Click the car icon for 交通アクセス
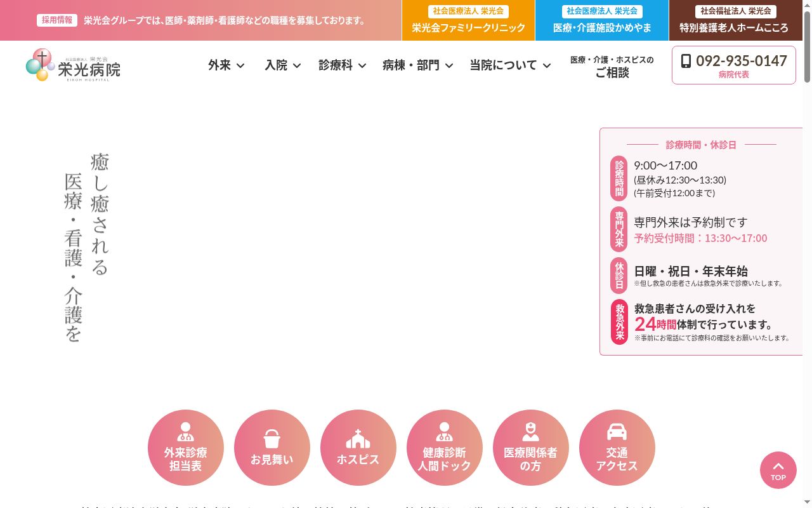812x508 pixels. point(617,432)
